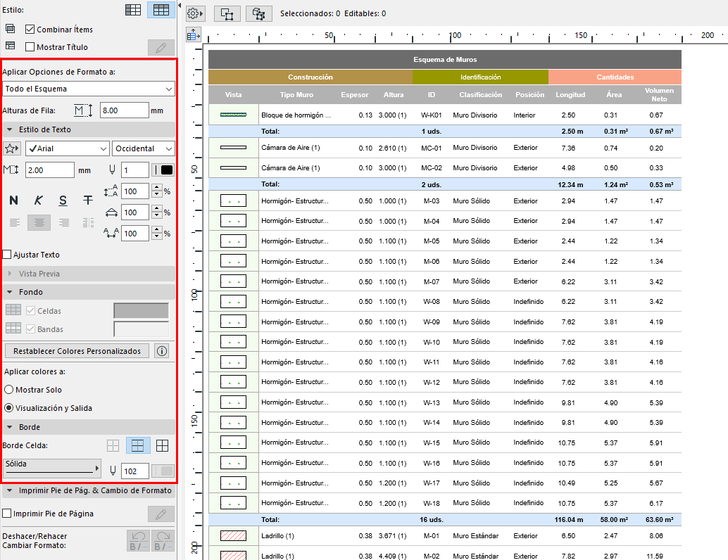Choose the all-borders cell border icon

[162, 445]
